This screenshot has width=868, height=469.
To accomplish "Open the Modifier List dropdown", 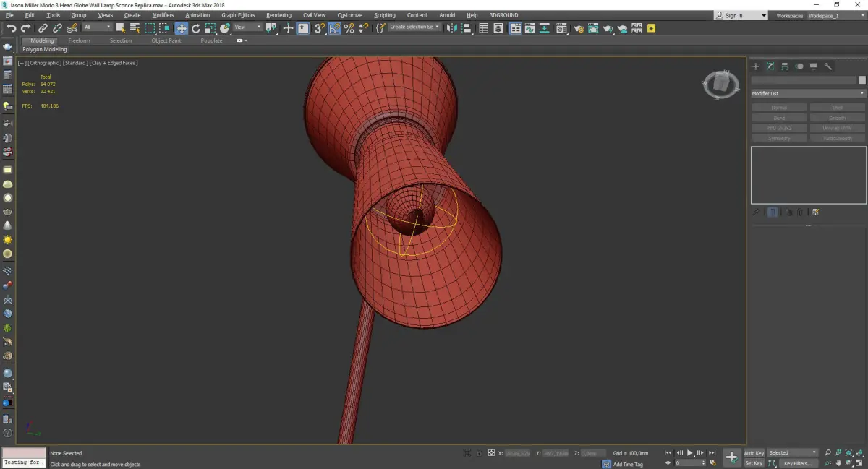I will point(807,93).
